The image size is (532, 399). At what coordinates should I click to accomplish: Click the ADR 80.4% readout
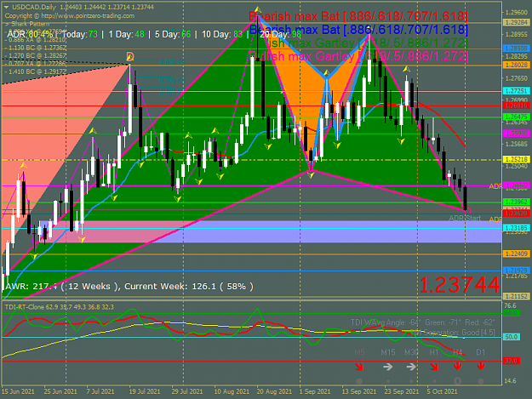tap(30, 34)
